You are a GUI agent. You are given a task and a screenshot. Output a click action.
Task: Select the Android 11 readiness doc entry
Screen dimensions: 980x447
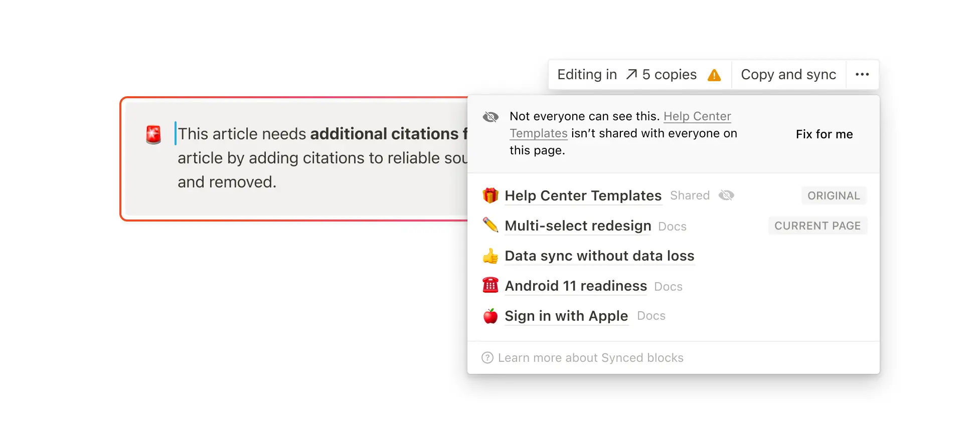[576, 286]
